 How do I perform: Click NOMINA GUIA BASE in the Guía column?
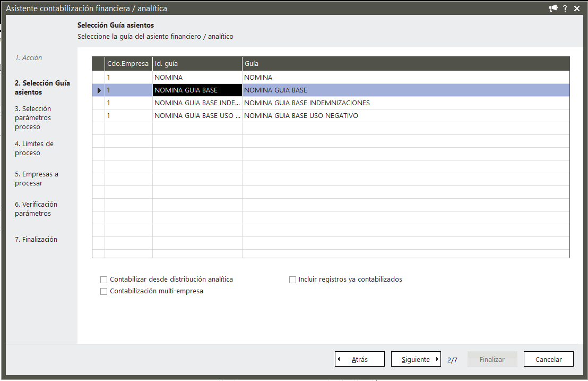point(406,90)
